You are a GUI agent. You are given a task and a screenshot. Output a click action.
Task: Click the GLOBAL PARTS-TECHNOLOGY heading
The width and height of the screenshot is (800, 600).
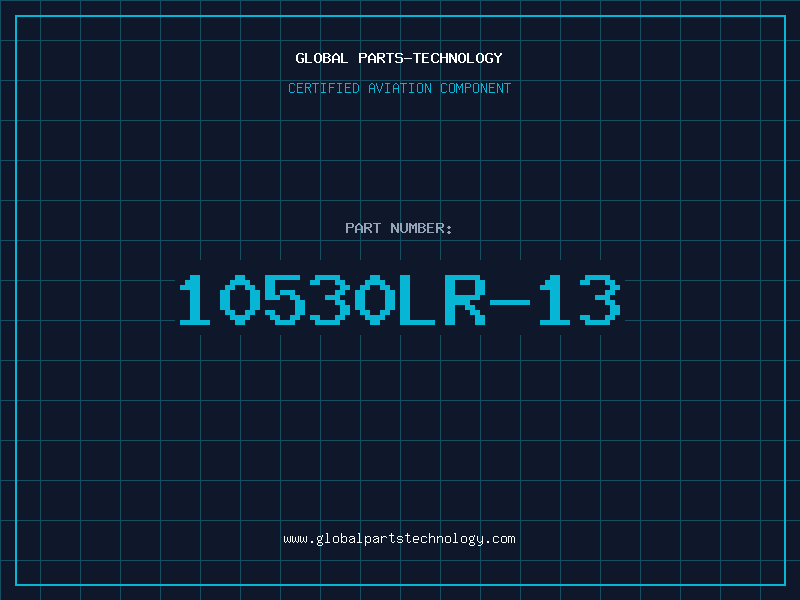pyautogui.click(x=399, y=58)
